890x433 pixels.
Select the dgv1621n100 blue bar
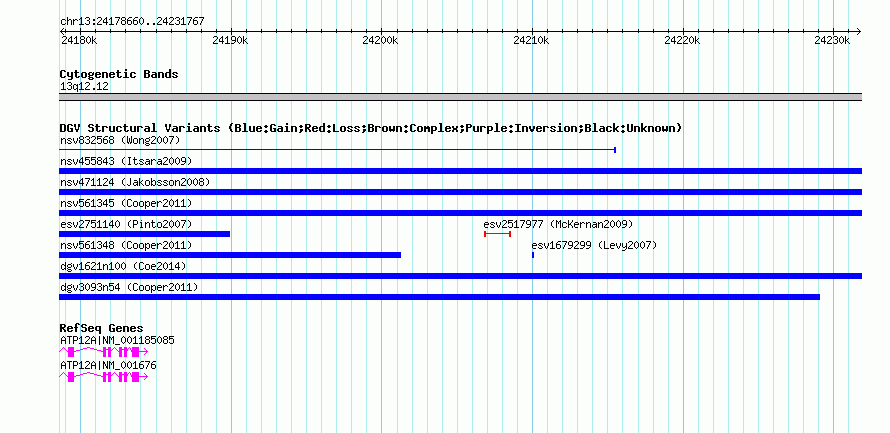click(460, 276)
